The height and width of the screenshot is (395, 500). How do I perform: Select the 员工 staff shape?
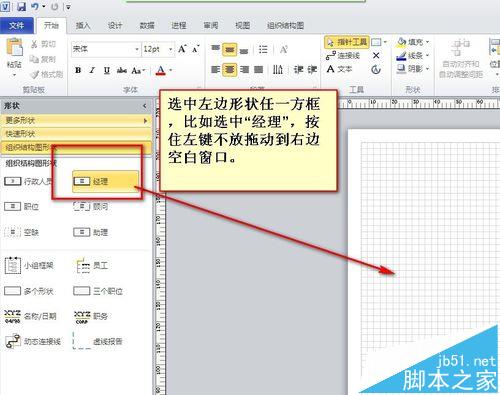pos(91,266)
